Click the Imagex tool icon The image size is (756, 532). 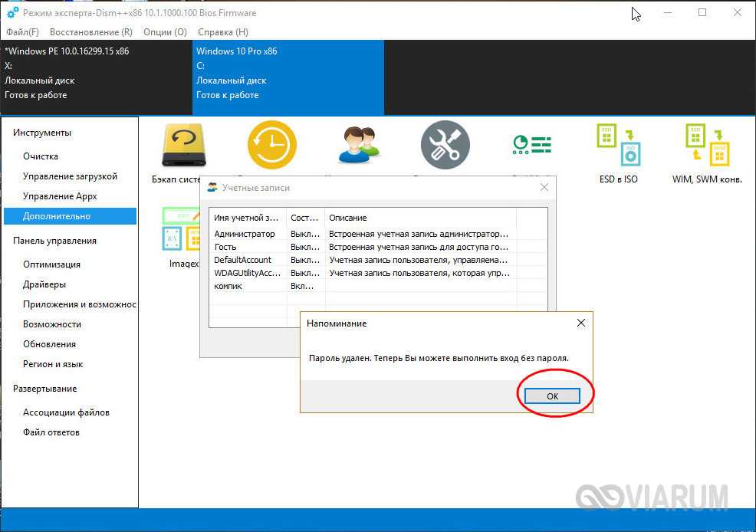point(182,230)
